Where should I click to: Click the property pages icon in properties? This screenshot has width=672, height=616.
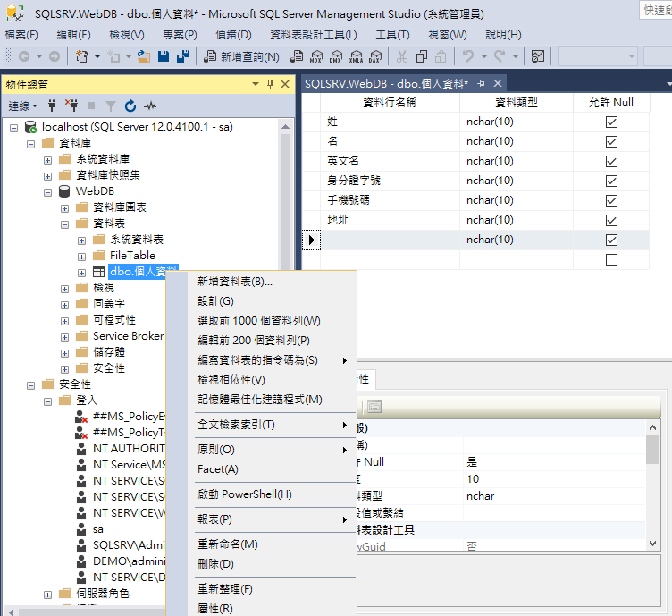(374, 406)
